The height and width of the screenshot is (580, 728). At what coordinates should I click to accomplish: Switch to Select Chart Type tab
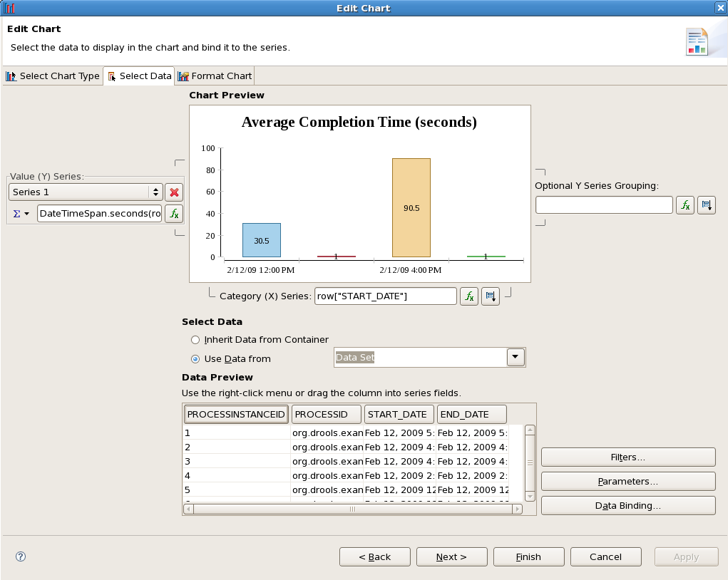click(53, 76)
